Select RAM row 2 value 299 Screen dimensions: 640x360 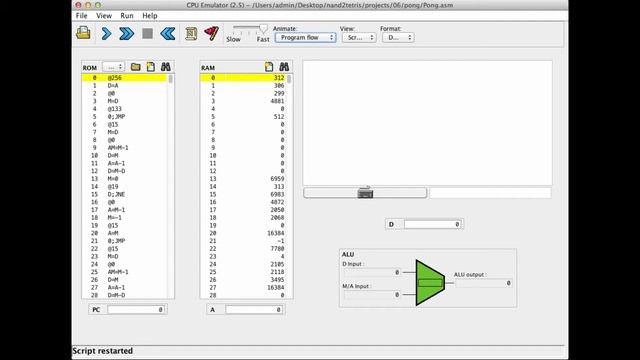[243, 93]
